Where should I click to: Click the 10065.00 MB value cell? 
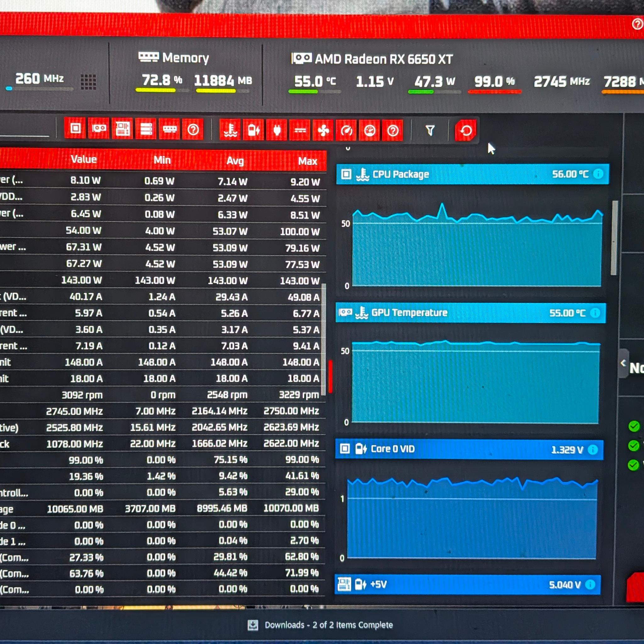75,509
